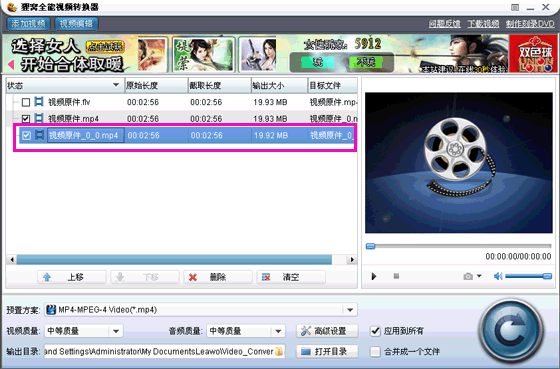Screen dimensions: 560x369
Task: Click the 目标文件 column header
Action: coord(332,85)
